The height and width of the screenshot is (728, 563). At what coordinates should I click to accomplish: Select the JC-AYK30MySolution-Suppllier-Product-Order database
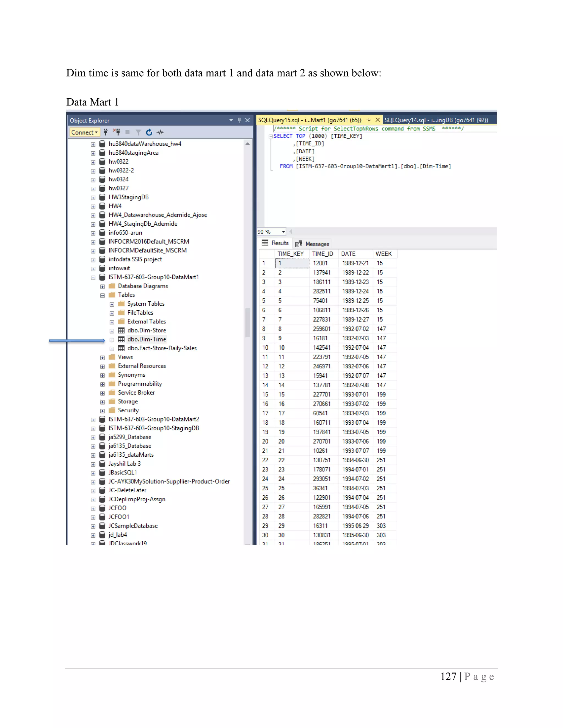coord(169,481)
